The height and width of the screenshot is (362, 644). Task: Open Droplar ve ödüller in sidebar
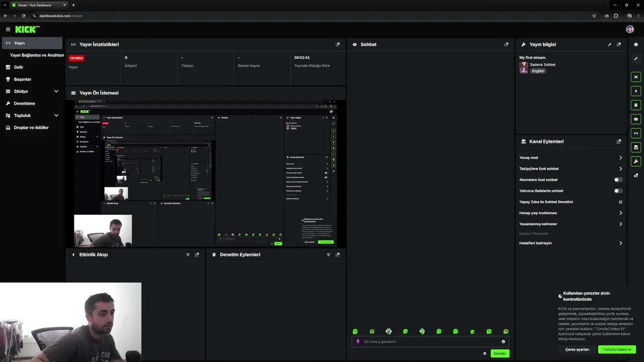pyautogui.click(x=32, y=127)
